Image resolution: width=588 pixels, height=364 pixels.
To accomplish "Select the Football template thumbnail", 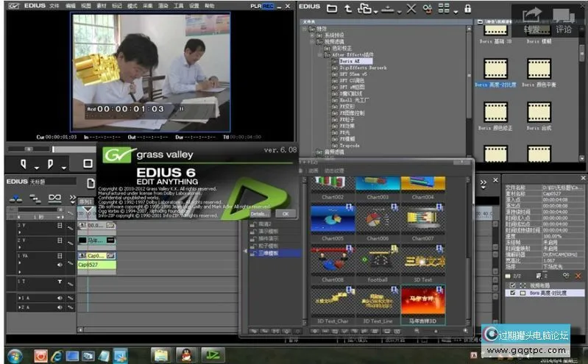I will (x=378, y=260).
